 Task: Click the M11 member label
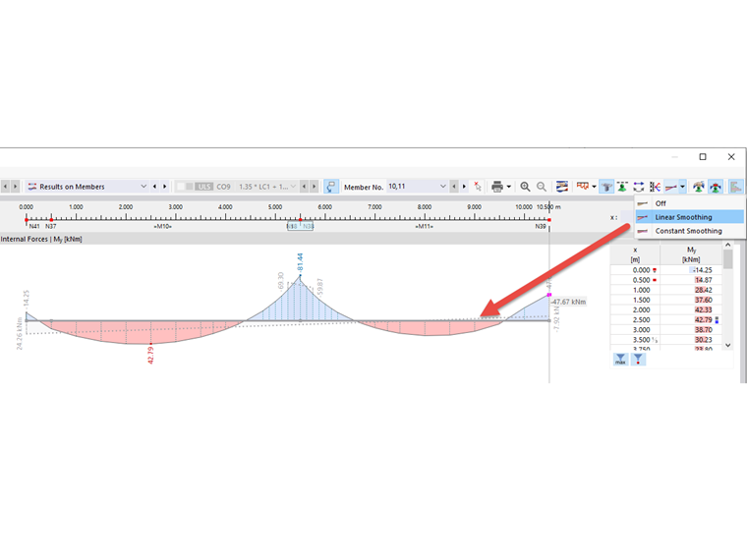424,227
